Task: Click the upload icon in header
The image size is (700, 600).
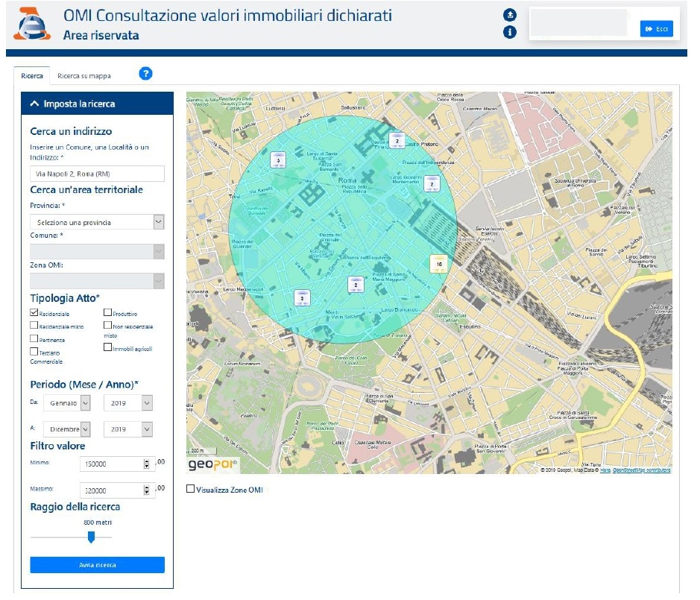Action: [509, 15]
